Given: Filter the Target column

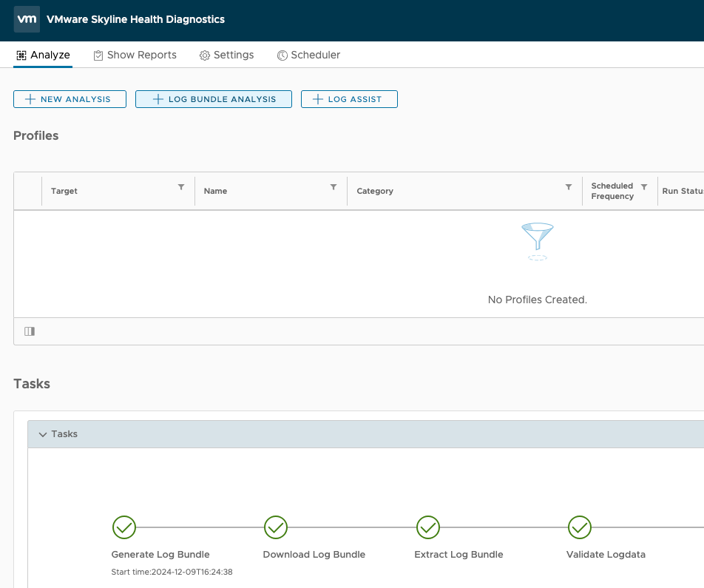Looking at the screenshot, I should coord(181,187).
